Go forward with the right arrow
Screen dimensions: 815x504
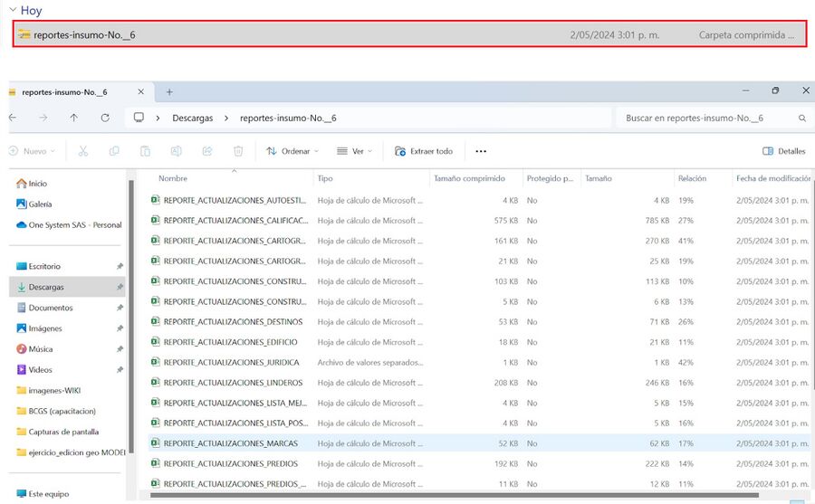click(x=43, y=118)
